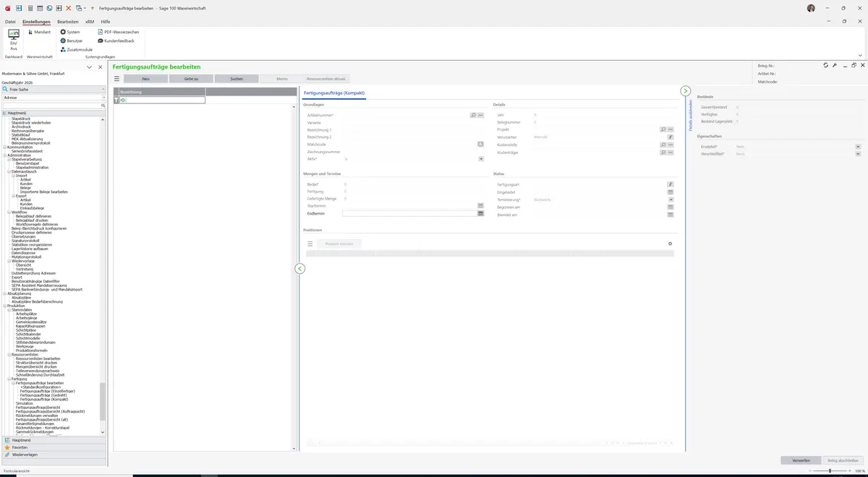Open the Terminierung dropdown
Screen dimensions: 868x477
(671, 199)
